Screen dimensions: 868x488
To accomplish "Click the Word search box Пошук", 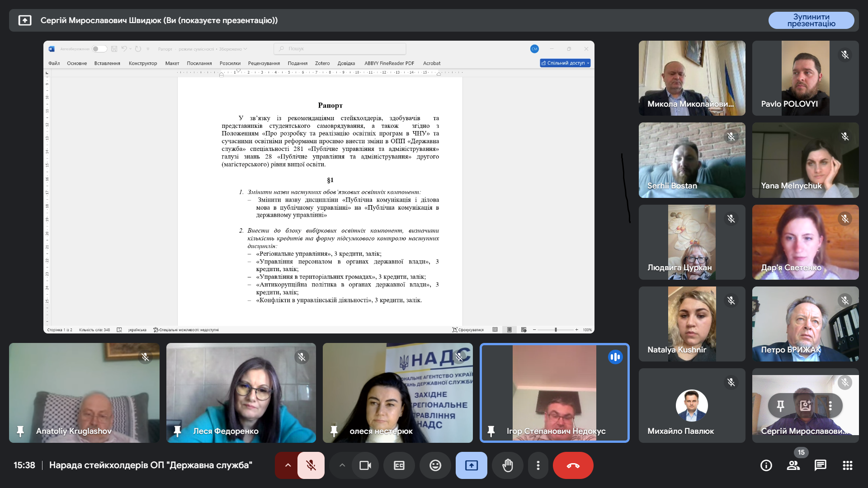I will pyautogui.click(x=340, y=49).
